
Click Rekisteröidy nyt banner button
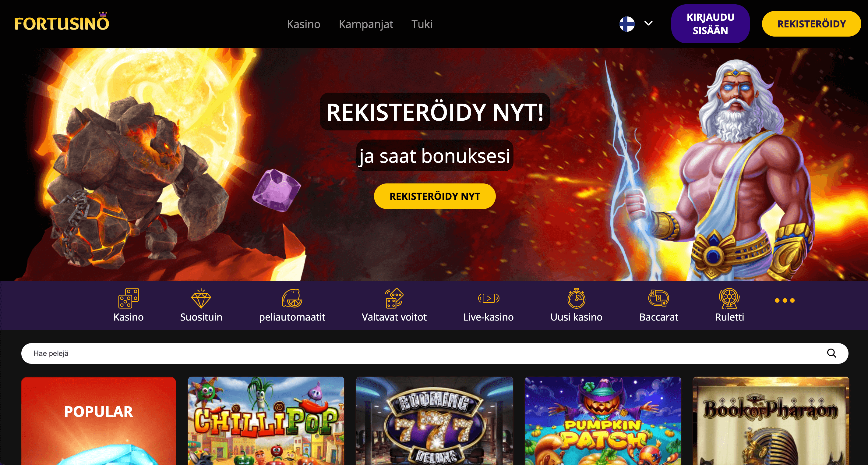point(435,196)
